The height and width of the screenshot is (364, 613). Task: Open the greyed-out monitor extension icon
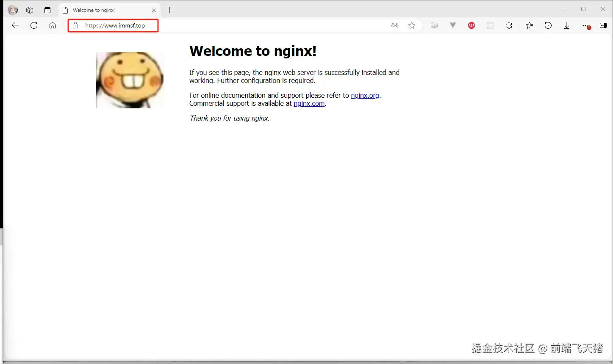click(x=434, y=25)
